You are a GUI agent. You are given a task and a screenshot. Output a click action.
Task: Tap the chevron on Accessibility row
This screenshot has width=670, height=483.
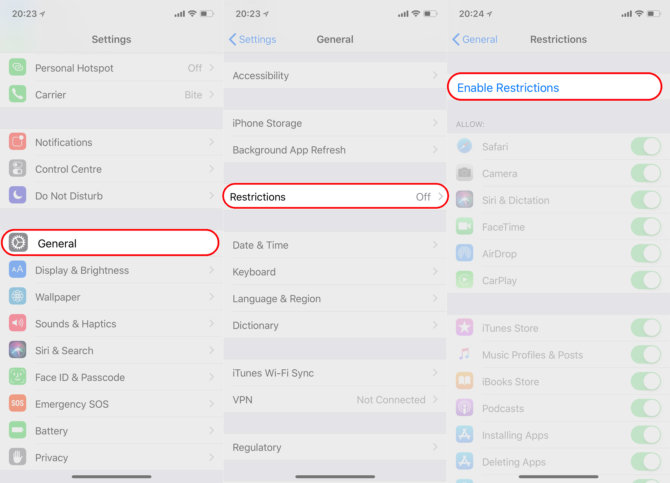435,75
